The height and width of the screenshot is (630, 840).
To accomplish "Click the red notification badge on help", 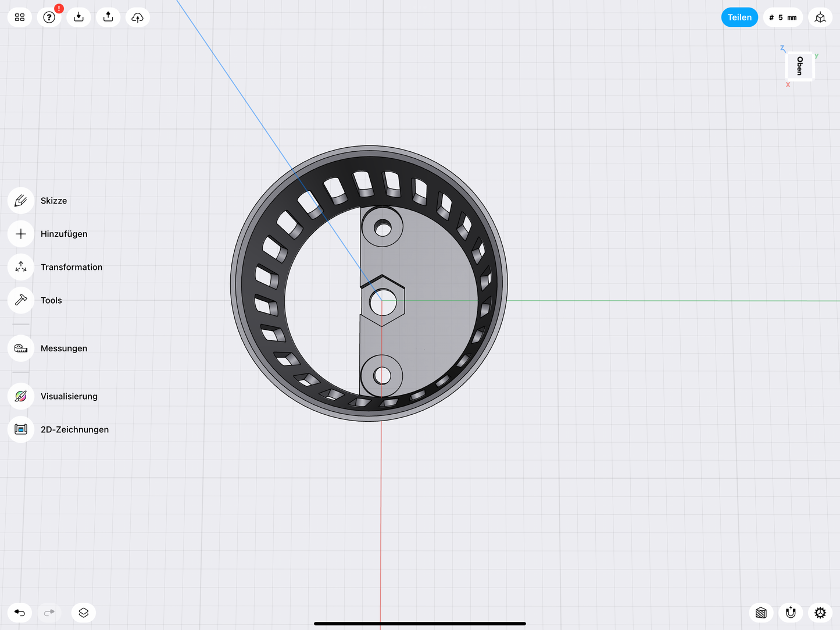I will (59, 9).
